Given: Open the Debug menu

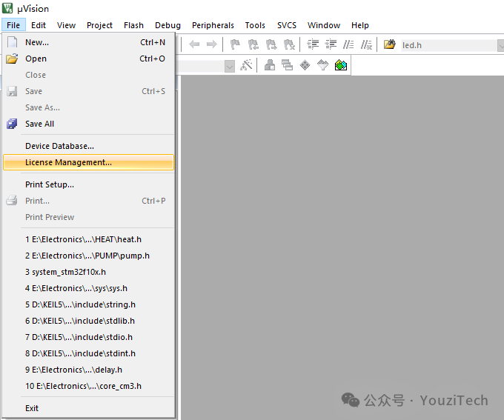Looking at the screenshot, I should [x=168, y=25].
